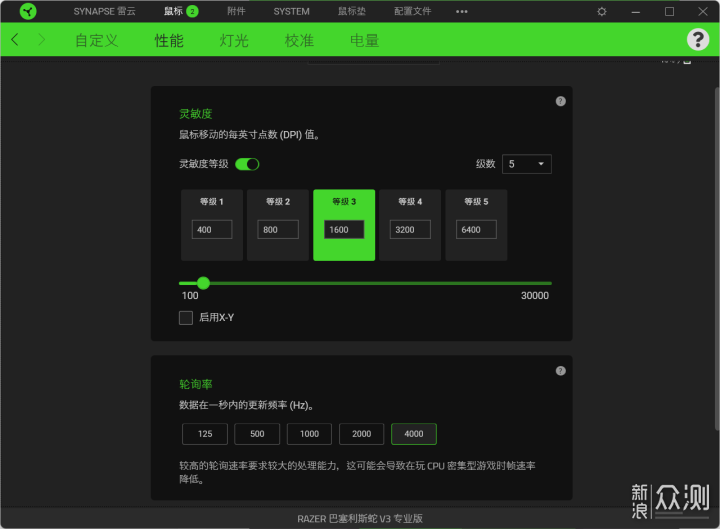Go back with the left arrow
This screenshot has width=720, height=529.
point(15,39)
